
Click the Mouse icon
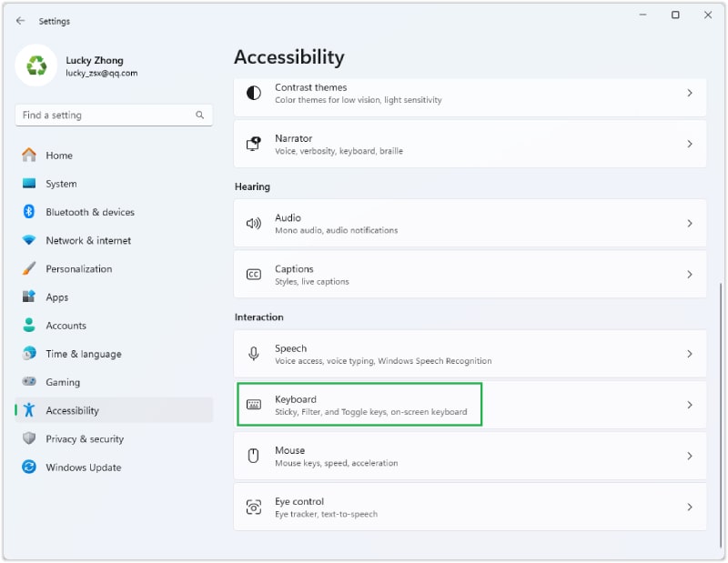pyautogui.click(x=254, y=456)
